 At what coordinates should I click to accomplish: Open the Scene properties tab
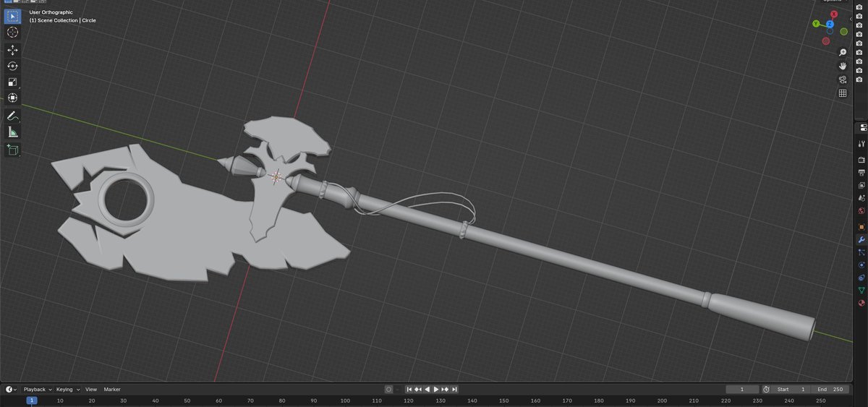pyautogui.click(x=861, y=198)
